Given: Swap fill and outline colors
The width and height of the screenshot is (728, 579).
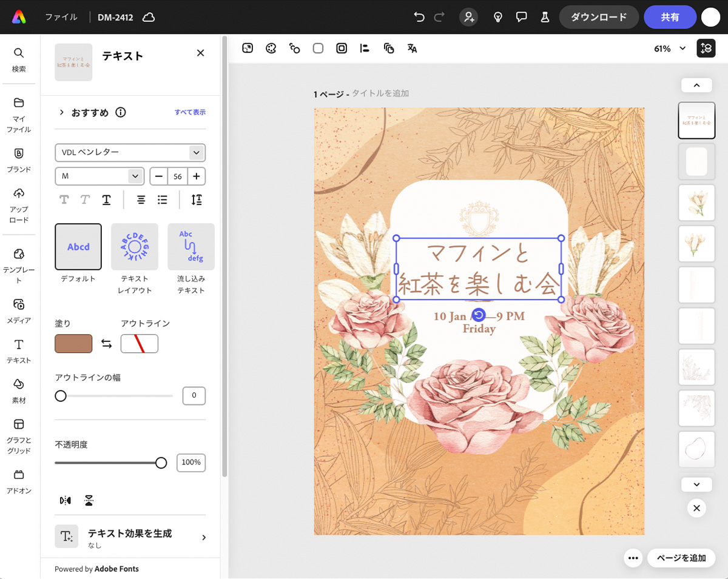Looking at the screenshot, I should [x=107, y=344].
